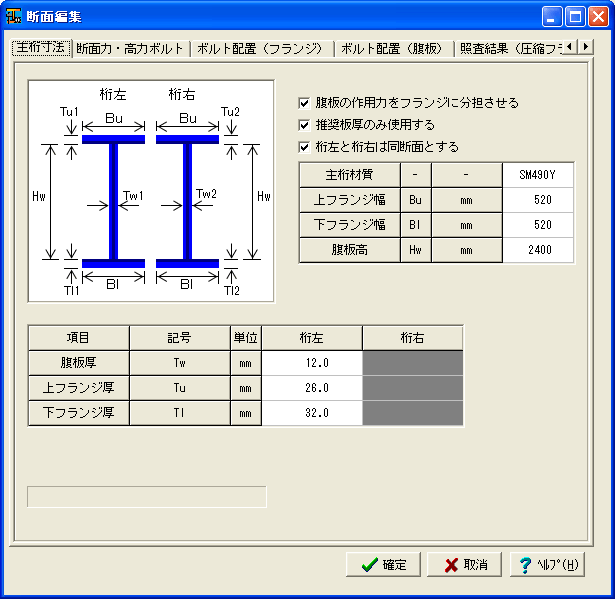Switch to 断面力・高力ボルト tab

130,49
